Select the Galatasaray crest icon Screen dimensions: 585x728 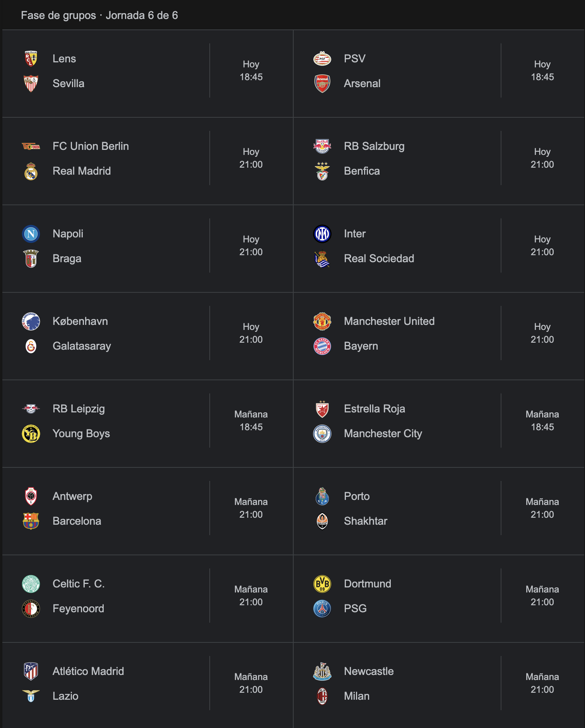(31, 346)
